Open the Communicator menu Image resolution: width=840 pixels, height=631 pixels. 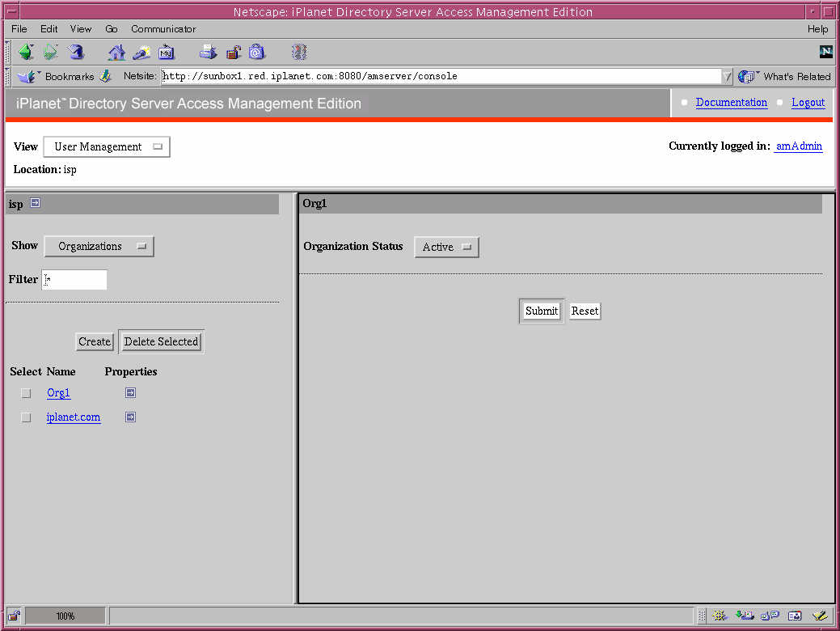(163, 29)
